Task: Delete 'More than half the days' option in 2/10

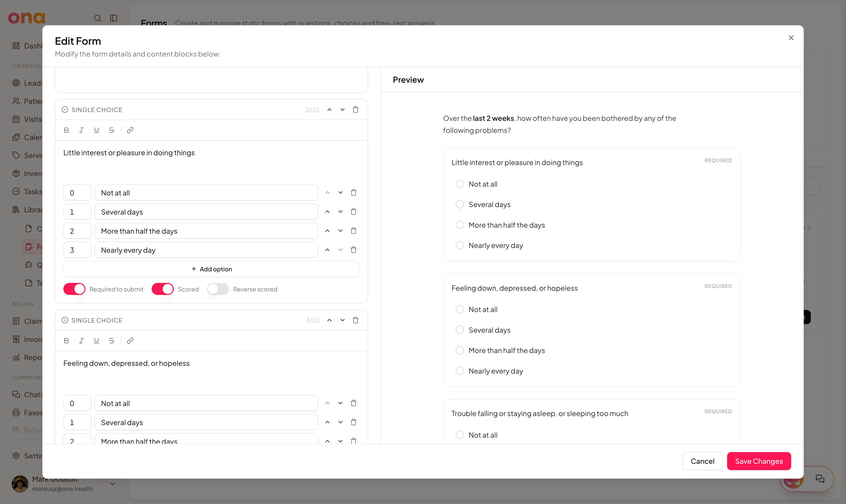Action: tap(354, 231)
